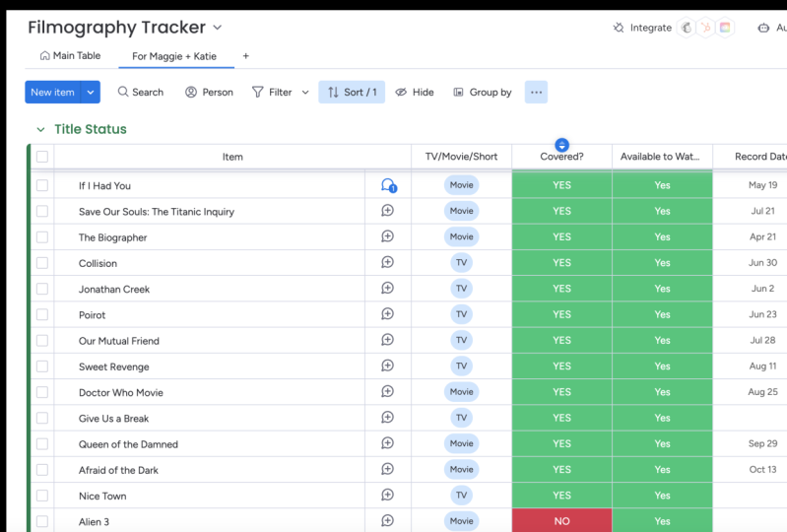The image size is (787, 532).
Task: Switch to the Main Table view tab
Action: click(70, 56)
